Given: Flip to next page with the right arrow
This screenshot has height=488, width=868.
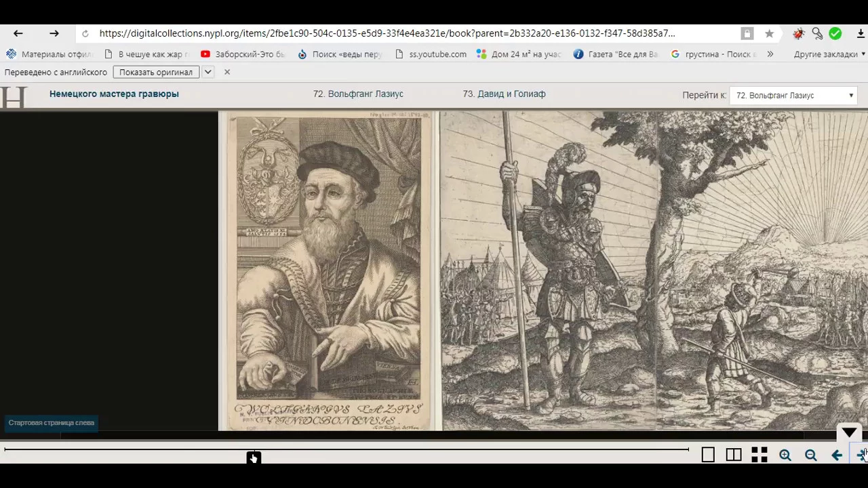Looking at the screenshot, I should click(862, 455).
